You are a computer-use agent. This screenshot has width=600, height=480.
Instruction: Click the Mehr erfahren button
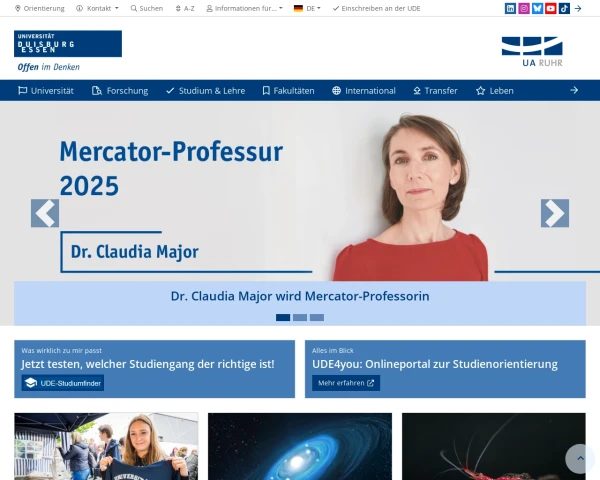346,383
